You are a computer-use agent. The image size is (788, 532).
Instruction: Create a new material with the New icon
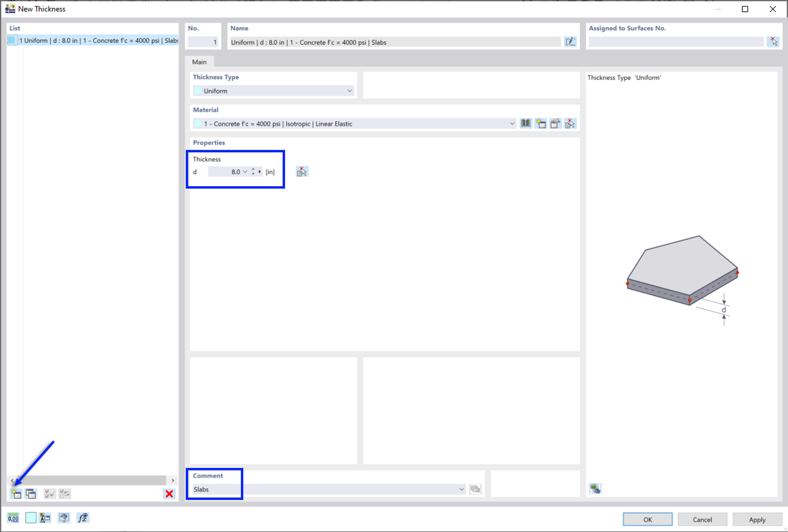pos(540,123)
